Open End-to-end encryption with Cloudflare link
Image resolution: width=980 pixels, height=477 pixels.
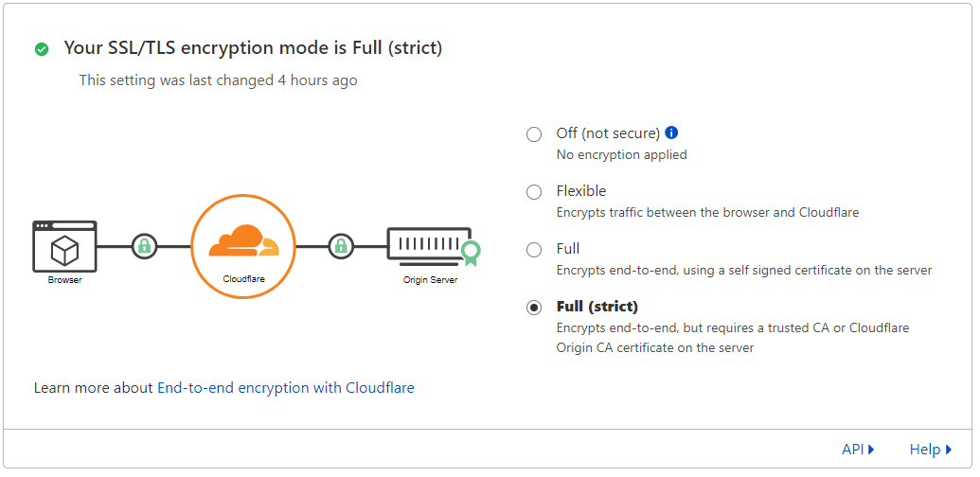coord(285,388)
